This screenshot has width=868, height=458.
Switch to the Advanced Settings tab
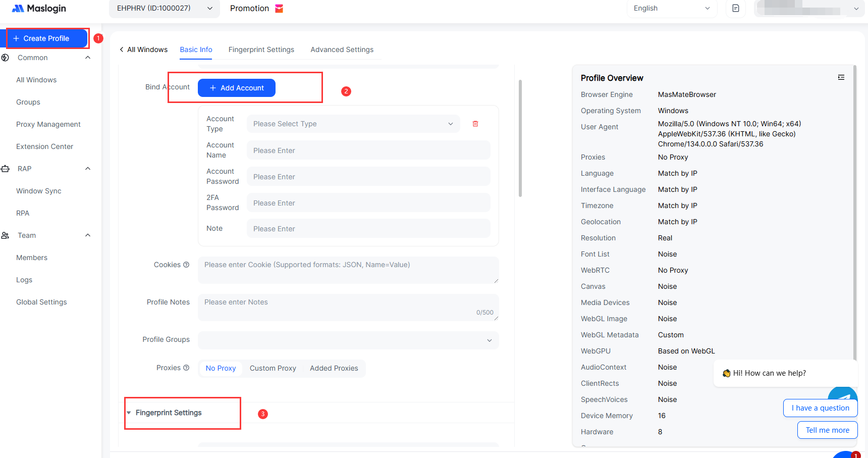pos(342,49)
